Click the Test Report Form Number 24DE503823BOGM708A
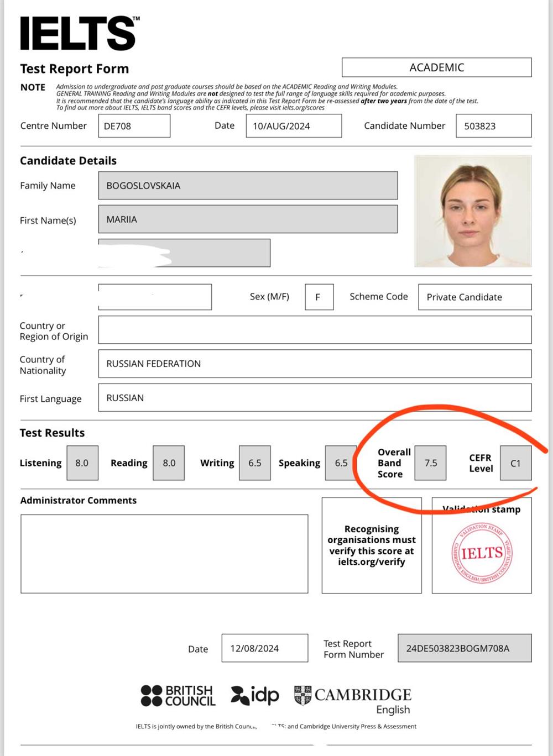 coord(465,648)
